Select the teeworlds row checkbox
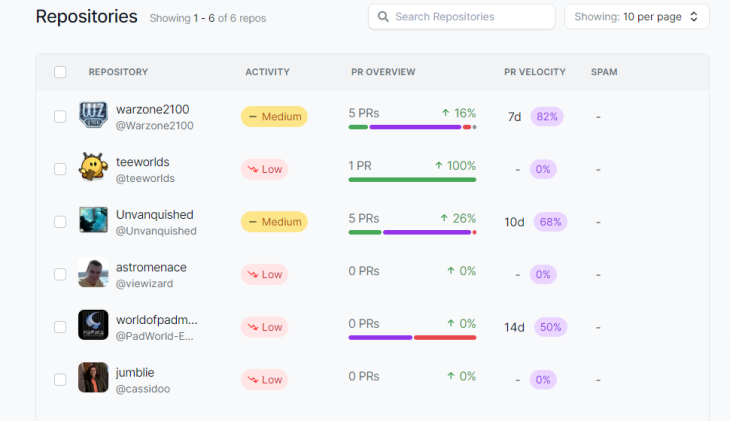The width and height of the screenshot is (730, 421). tap(60, 169)
